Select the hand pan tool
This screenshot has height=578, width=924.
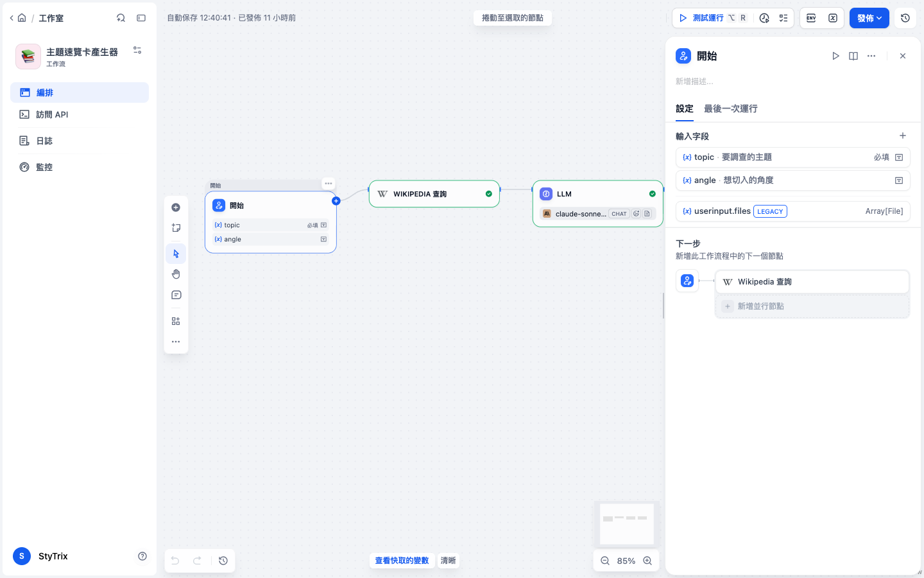[x=176, y=274]
